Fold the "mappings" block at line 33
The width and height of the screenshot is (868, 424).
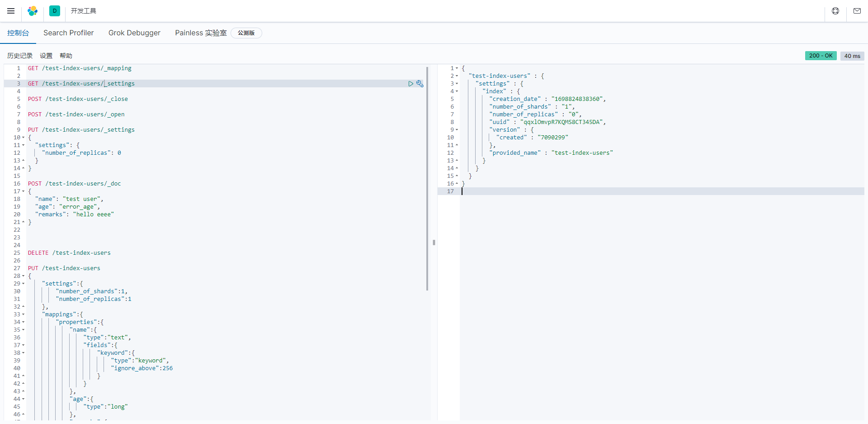(x=24, y=314)
